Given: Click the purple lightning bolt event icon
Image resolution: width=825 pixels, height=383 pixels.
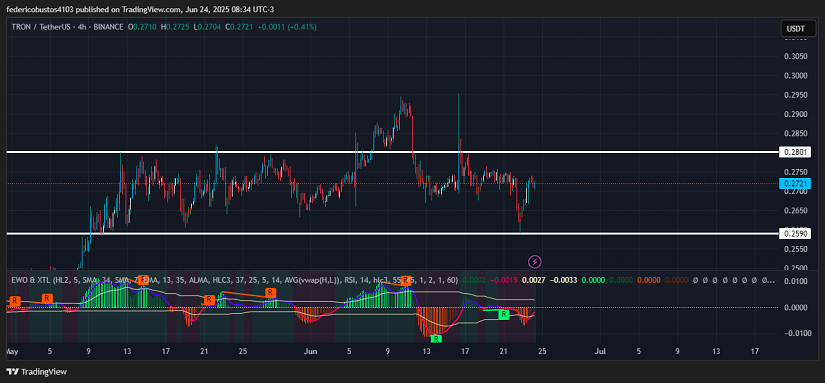Looking at the screenshot, I should click(535, 261).
